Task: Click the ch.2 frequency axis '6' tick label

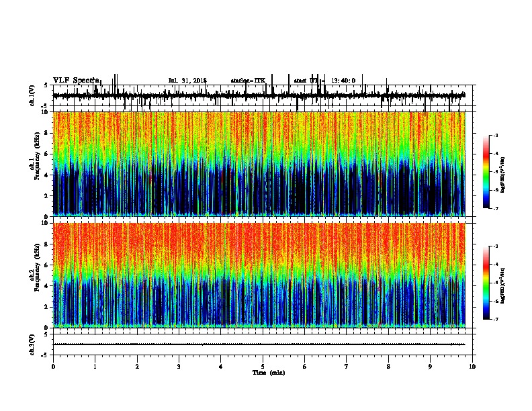Action: [47, 265]
